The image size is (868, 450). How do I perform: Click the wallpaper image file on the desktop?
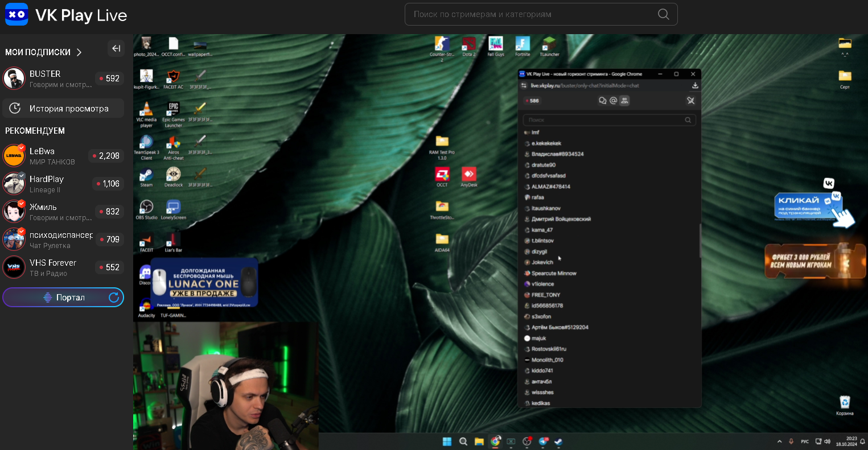[200, 47]
